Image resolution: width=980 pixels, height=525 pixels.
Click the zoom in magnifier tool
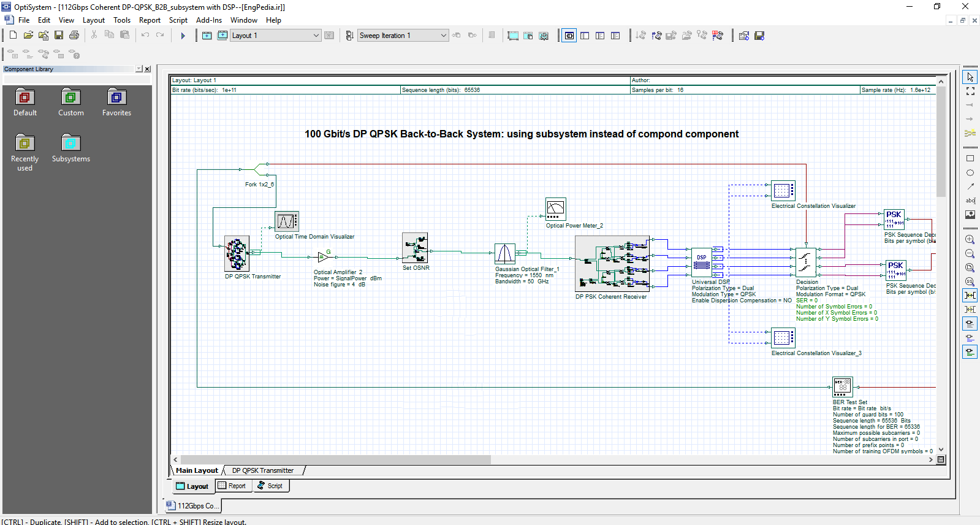[x=970, y=240]
